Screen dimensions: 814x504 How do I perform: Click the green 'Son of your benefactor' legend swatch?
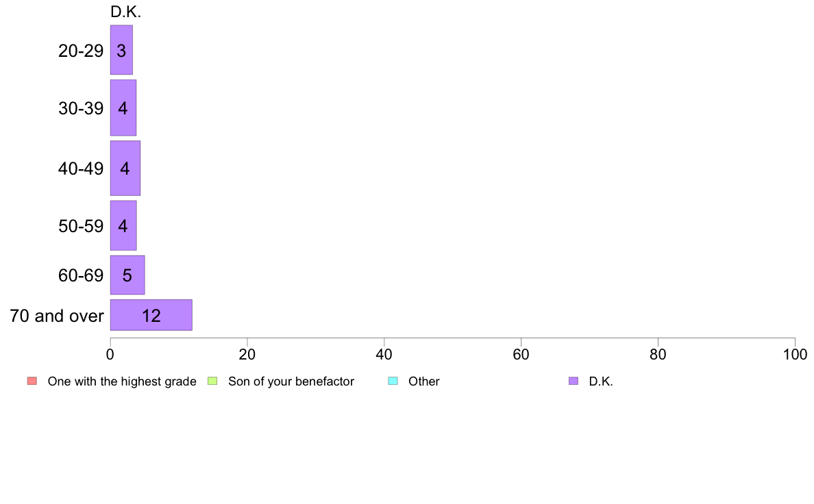point(212,381)
